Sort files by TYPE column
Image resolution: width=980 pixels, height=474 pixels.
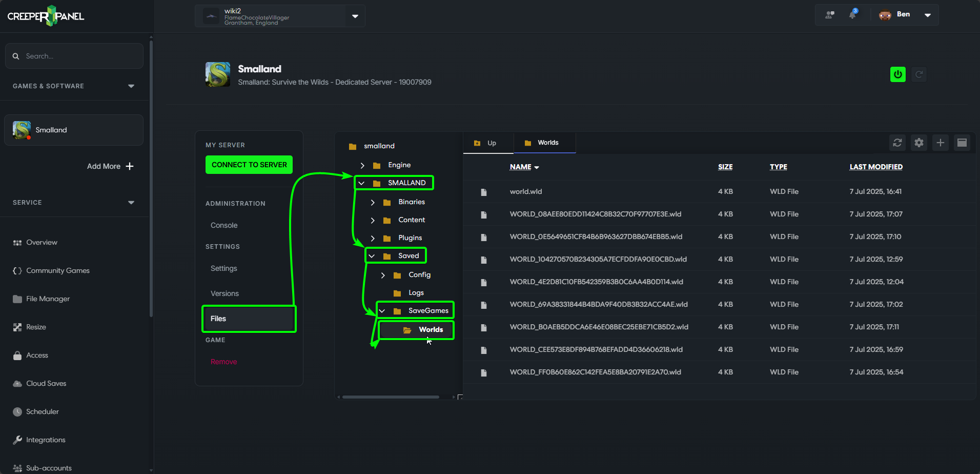779,167
